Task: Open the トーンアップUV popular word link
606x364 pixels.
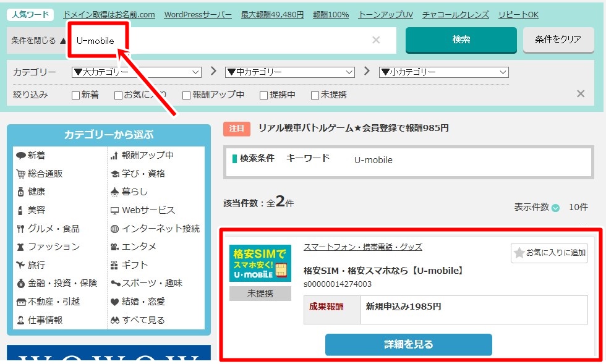Action: coord(386,15)
